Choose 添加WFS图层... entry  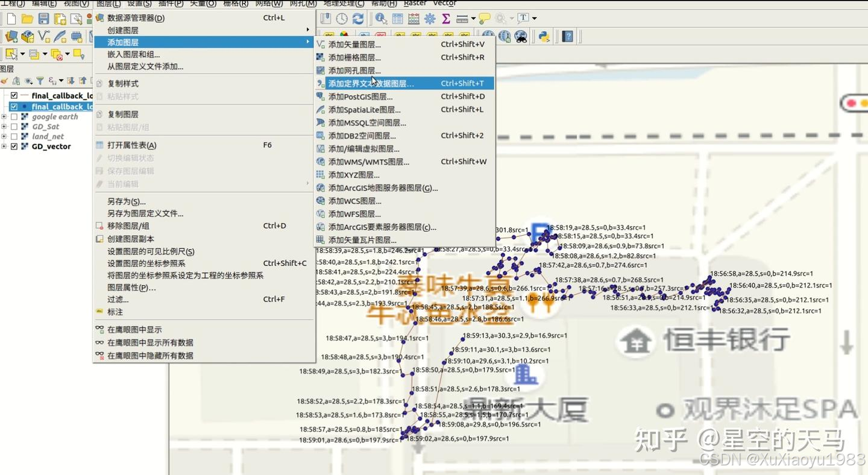pyautogui.click(x=404, y=214)
